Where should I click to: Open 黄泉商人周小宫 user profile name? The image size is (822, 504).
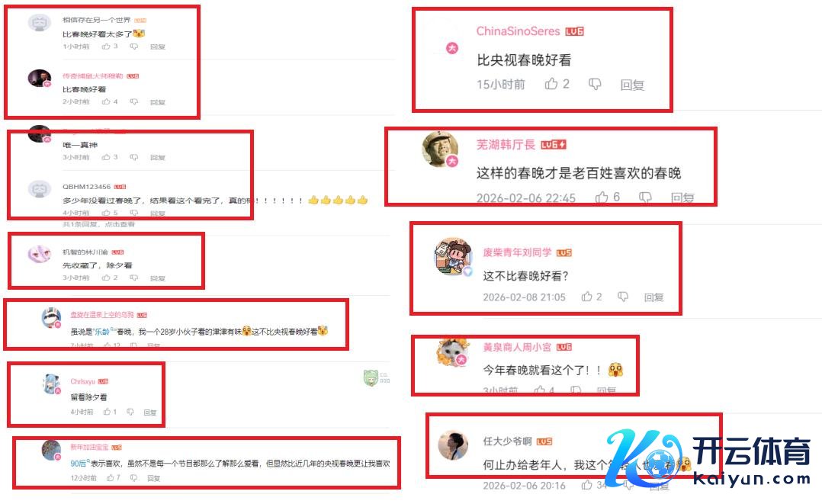(517, 347)
